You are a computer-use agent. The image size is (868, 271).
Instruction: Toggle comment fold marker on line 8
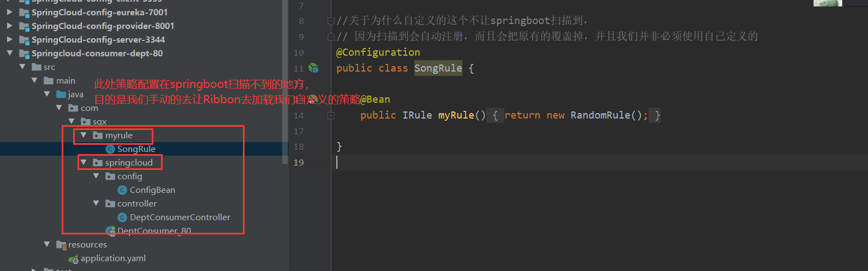pos(331,21)
